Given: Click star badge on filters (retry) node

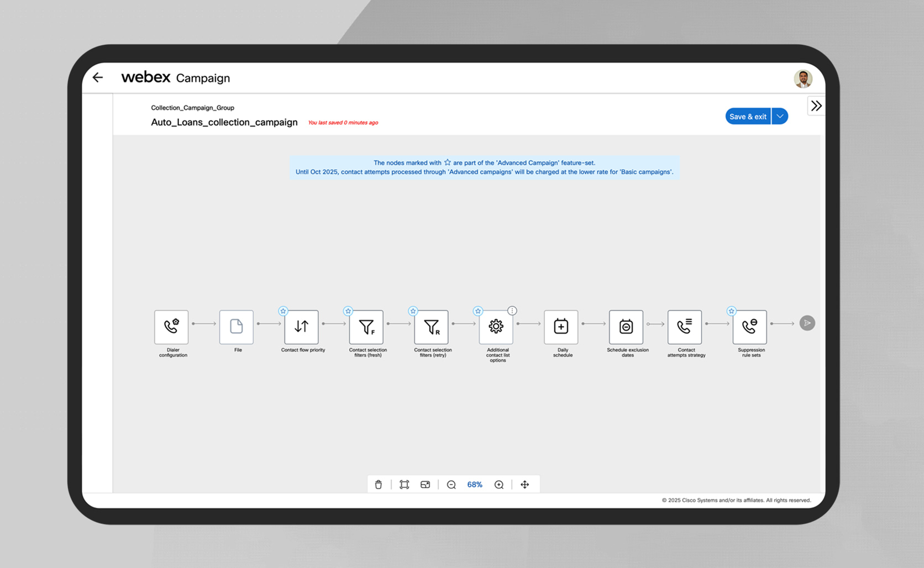Looking at the screenshot, I should [x=413, y=311].
